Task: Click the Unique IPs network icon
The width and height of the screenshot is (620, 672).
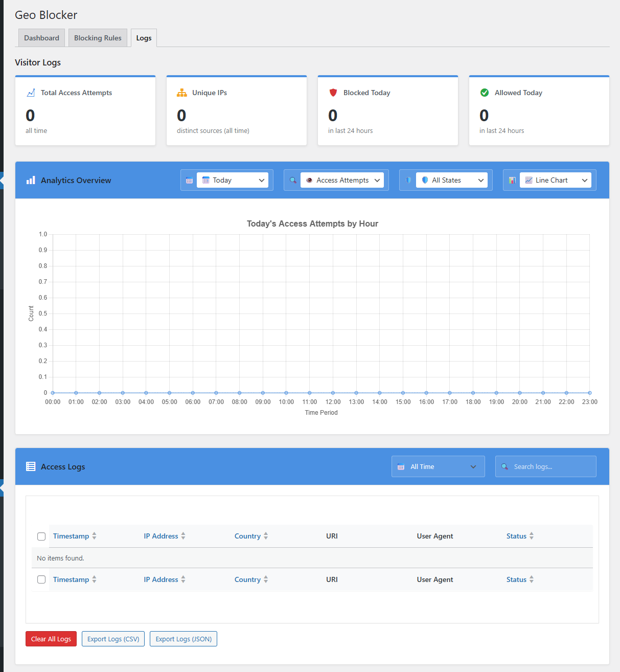Action: [182, 93]
